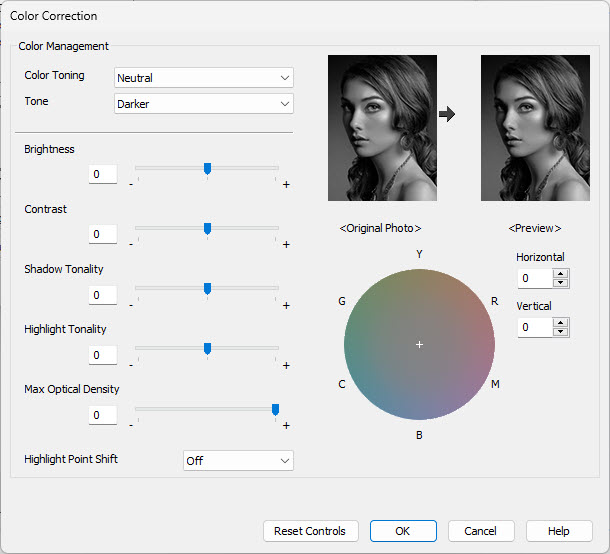
Task: Click the Shadow Tonality slider thumb
Action: (x=207, y=289)
